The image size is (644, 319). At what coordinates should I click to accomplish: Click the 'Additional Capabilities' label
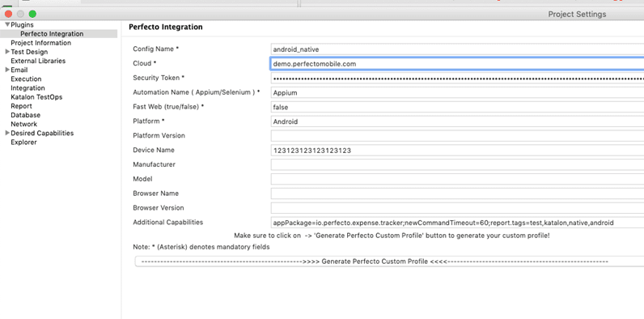[168, 222]
